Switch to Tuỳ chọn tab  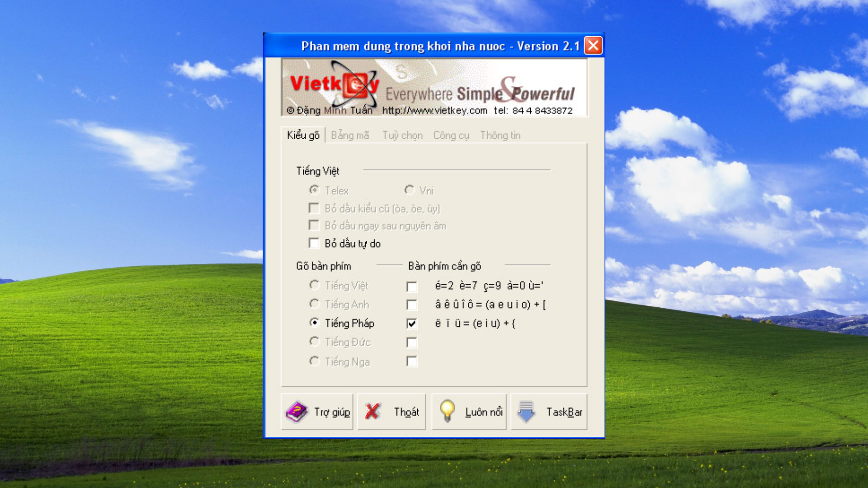(402, 135)
